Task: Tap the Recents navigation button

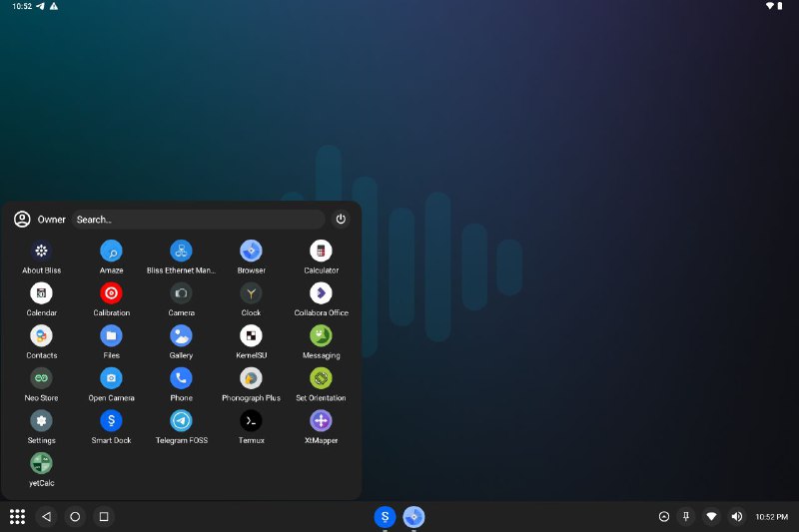Action: tap(104, 517)
